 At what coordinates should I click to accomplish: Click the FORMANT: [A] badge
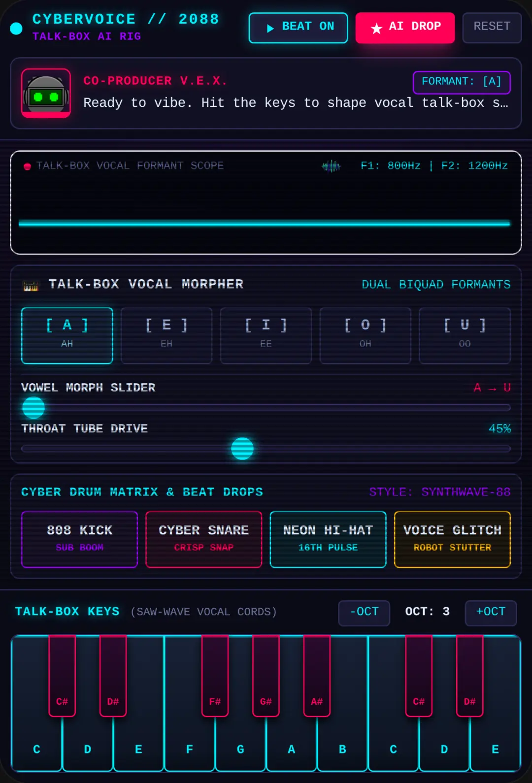click(462, 82)
